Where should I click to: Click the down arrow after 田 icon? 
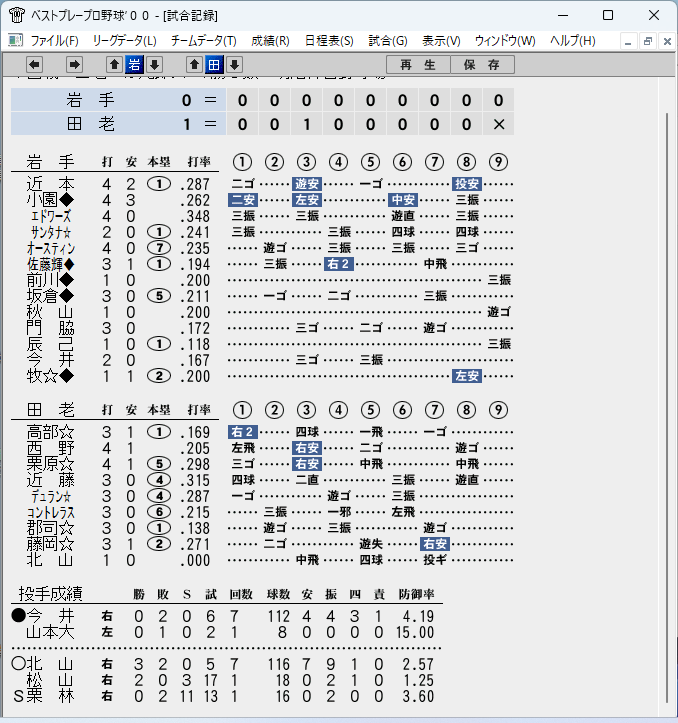(234, 65)
